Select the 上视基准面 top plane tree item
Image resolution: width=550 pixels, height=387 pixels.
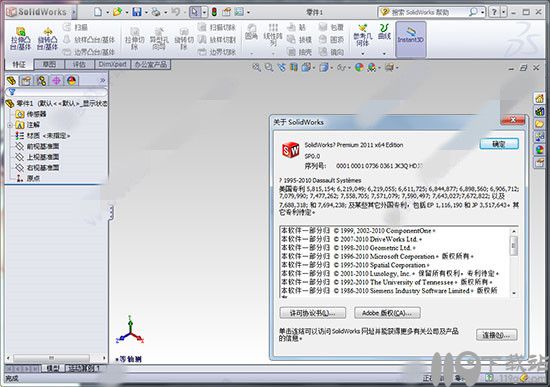pos(37,157)
